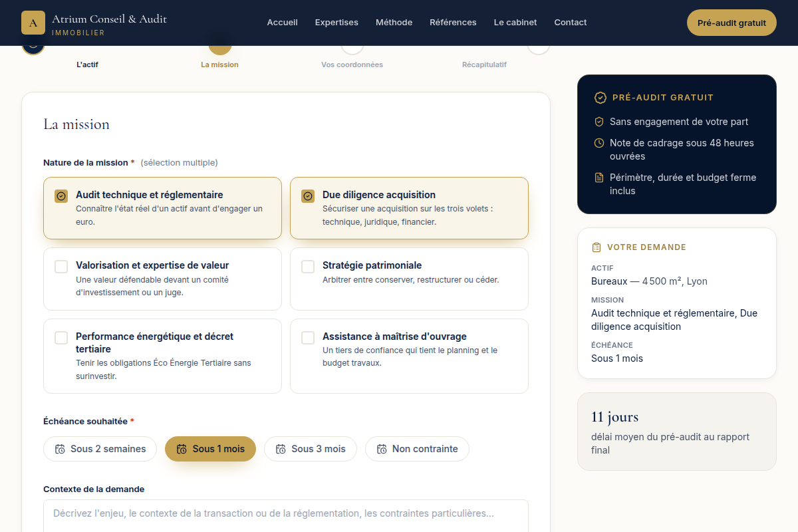Screen dimensions: 798x532
Task: Check Valorisation et expertise de valeur
Action: tap(61, 267)
